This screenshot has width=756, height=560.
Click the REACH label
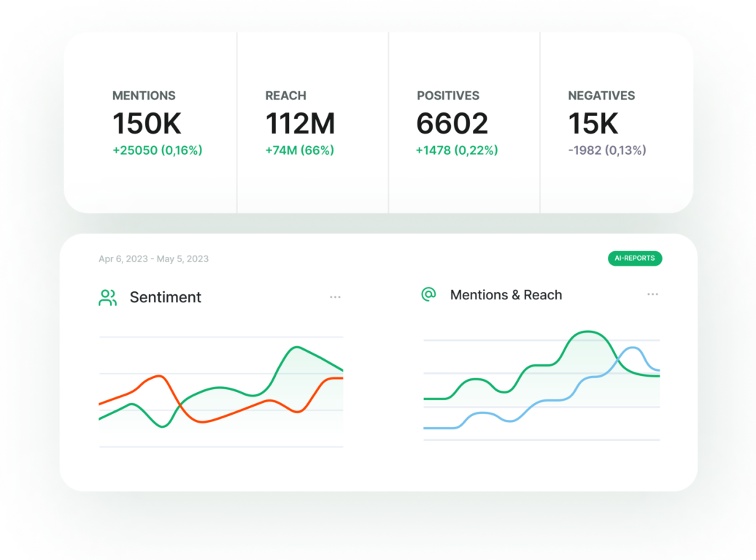(x=285, y=96)
